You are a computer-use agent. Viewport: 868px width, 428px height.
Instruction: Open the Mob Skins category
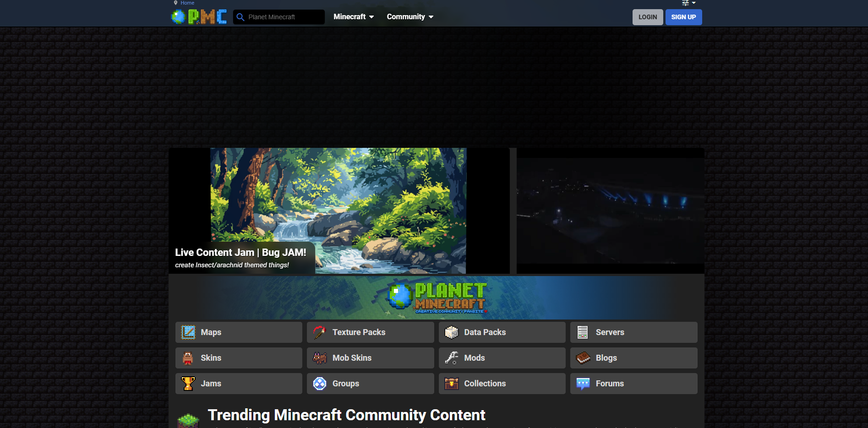coord(370,358)
